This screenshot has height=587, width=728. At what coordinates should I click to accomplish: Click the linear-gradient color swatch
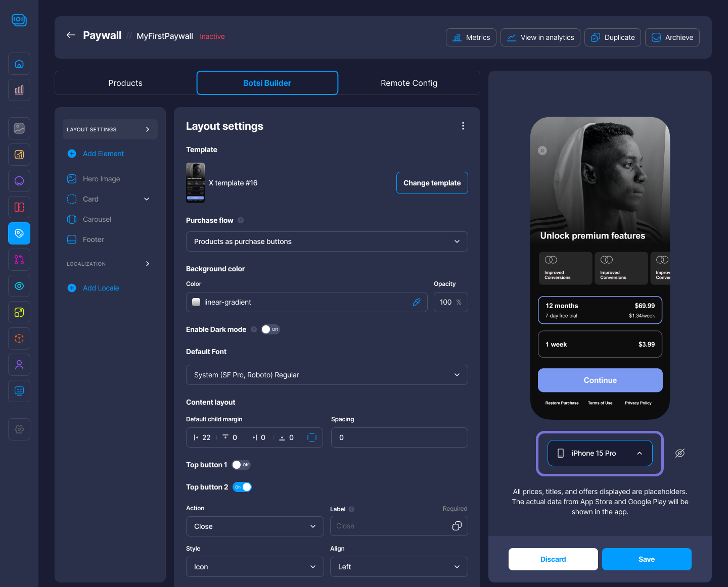197,302
